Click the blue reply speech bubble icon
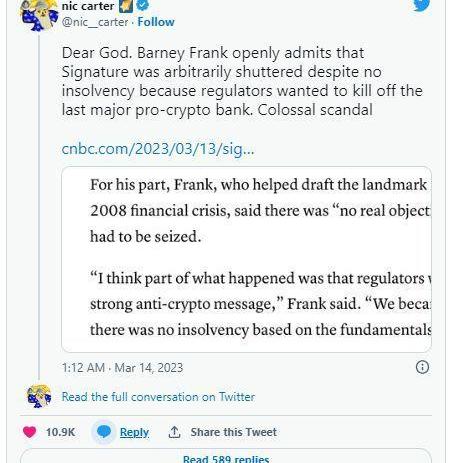The image size is (463, 463). tap(104, 432)
